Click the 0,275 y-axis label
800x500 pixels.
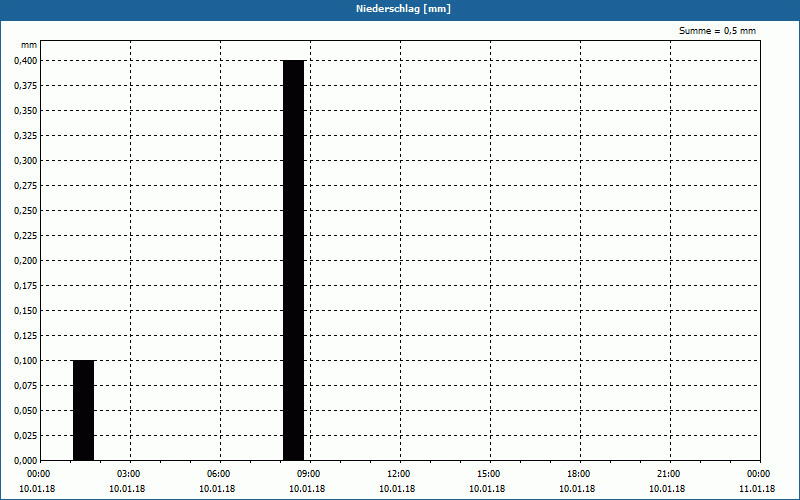point(26,186)
